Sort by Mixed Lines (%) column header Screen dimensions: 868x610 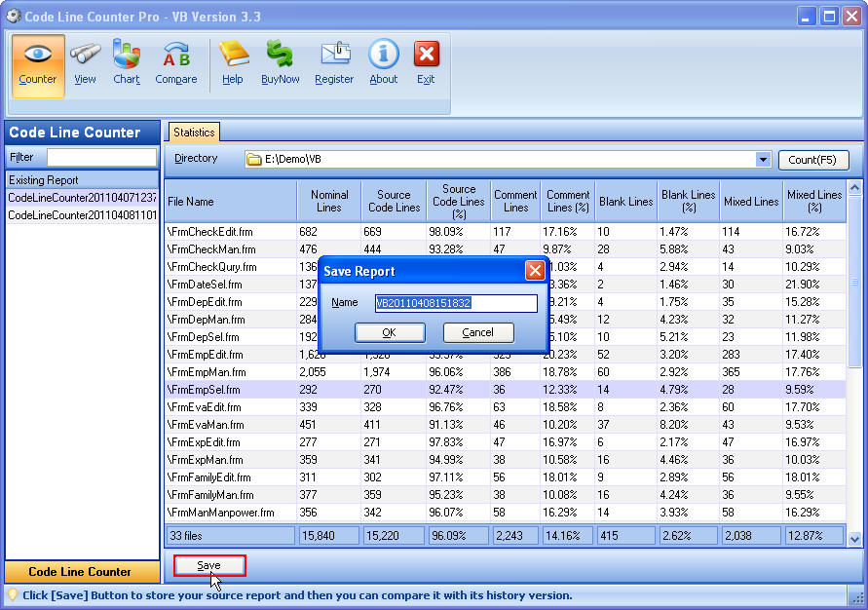pos(814,202)
